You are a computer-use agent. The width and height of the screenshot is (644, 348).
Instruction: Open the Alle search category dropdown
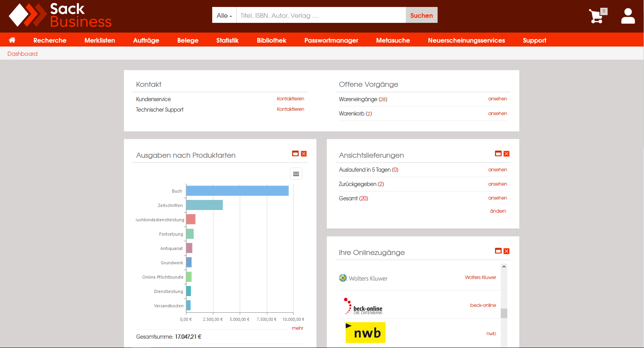[224, 15]
